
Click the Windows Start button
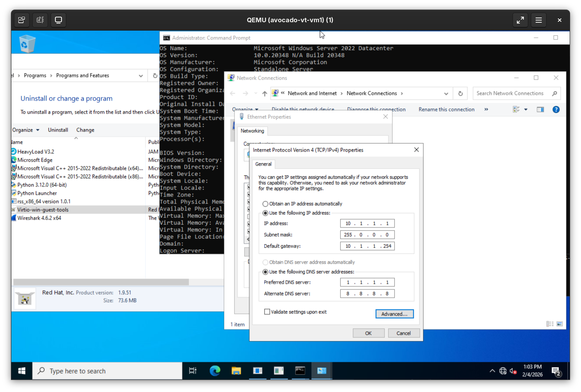coord(22,371)
